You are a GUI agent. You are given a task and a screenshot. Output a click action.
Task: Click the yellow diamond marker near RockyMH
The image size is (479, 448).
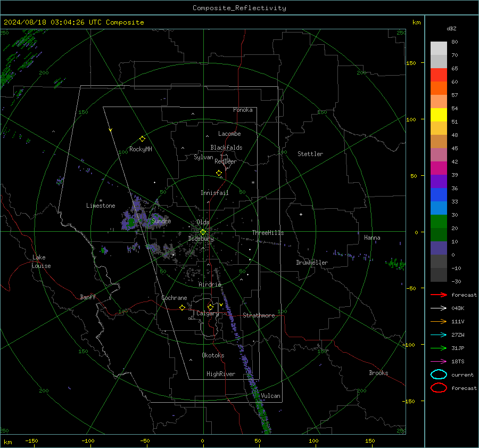tap(142, 139)
